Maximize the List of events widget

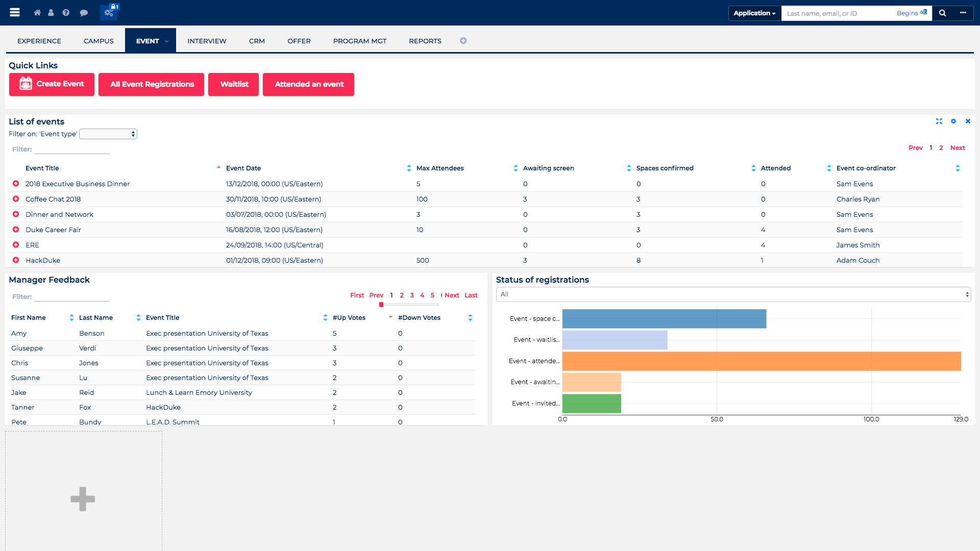click(x=939, y=121)
